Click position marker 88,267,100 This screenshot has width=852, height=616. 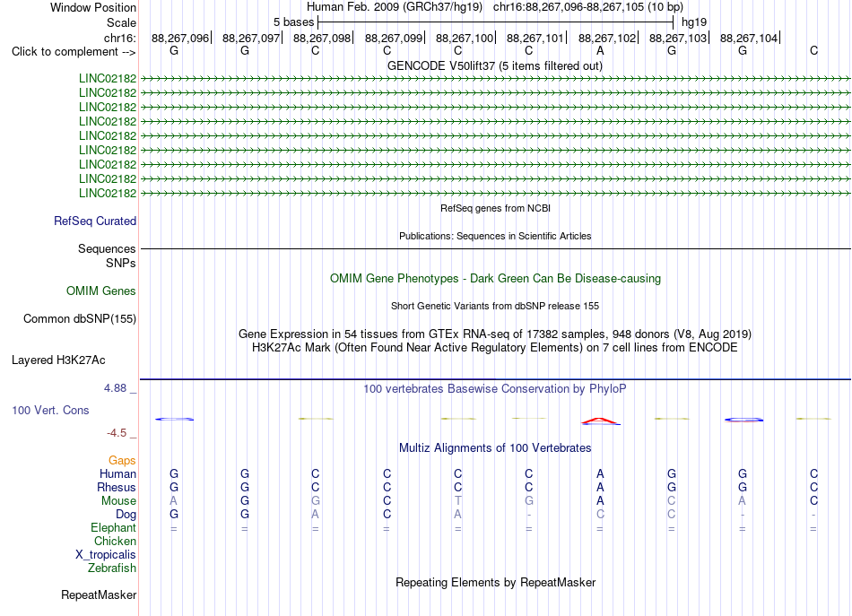pos(465,38)
